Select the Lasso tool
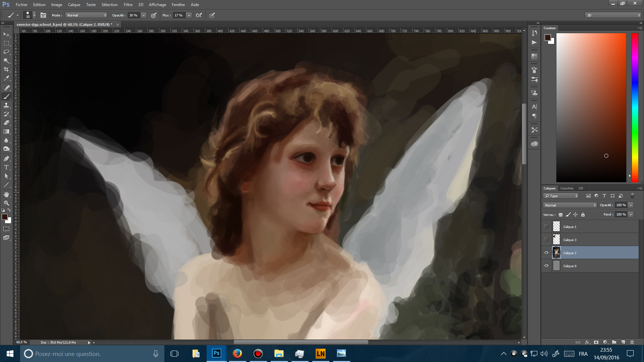The height and width of the screenshot is (362, 644). click(x=6, y=52)
